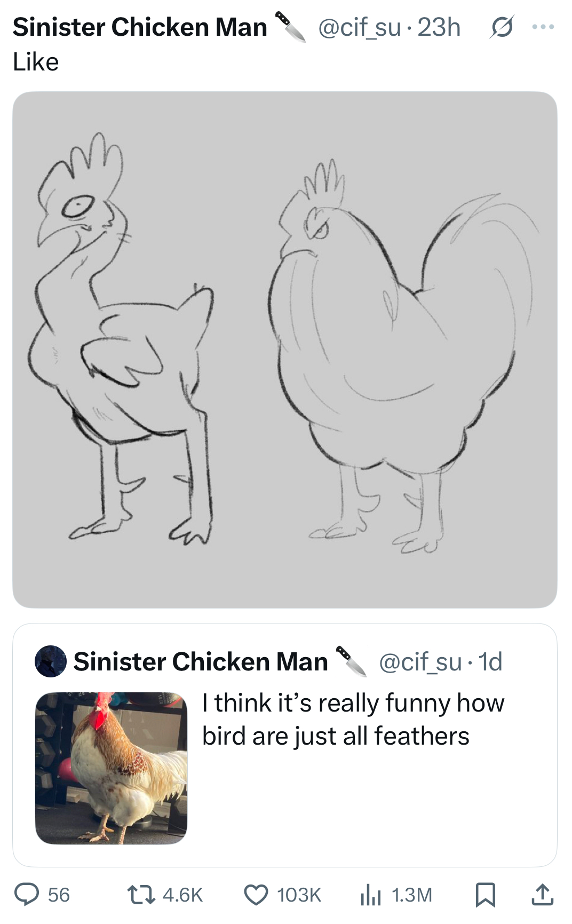This screenshot has width=572, height=924.
Task: Click the Grok slashed-circle icon
Action: coord(502,27)
